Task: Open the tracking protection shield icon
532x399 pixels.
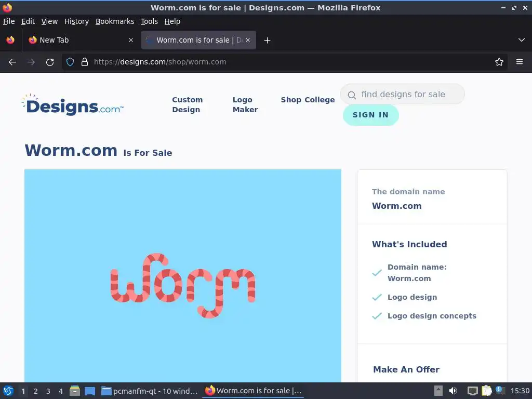Action: (70, 62)
